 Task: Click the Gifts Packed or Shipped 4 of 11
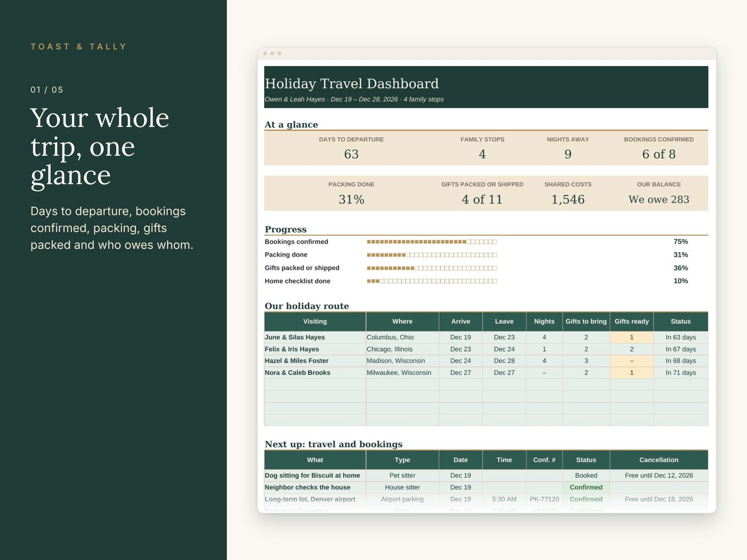pos(482,199)
